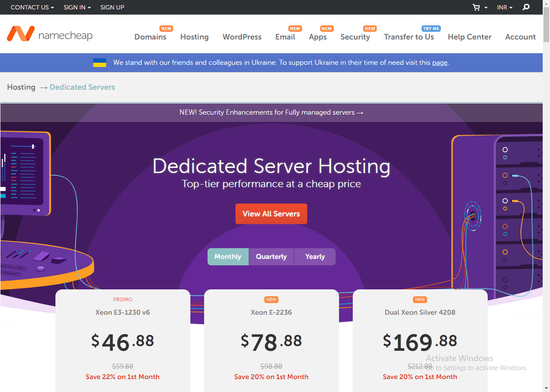
Task: Click the struck-through $98.88 price
Action: click(272, 367)
